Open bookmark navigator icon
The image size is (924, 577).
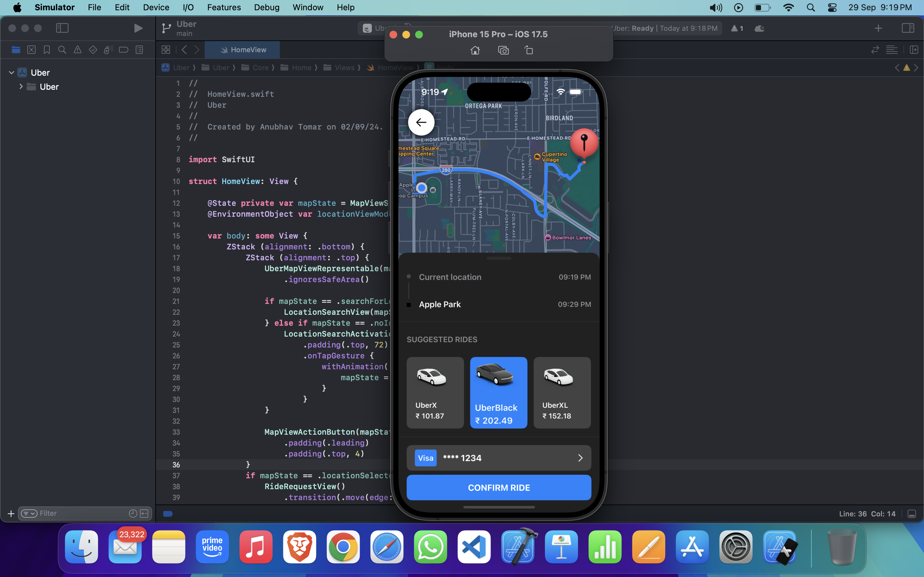point(47,50)
